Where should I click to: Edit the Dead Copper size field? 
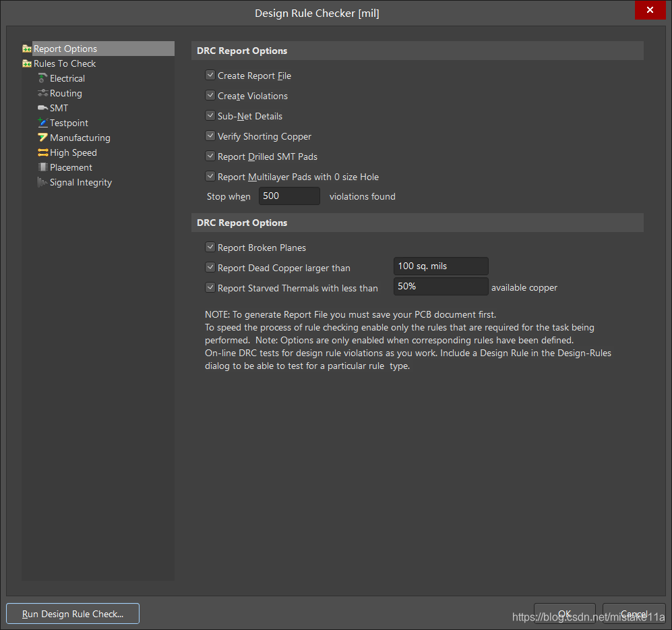(440, 266)
